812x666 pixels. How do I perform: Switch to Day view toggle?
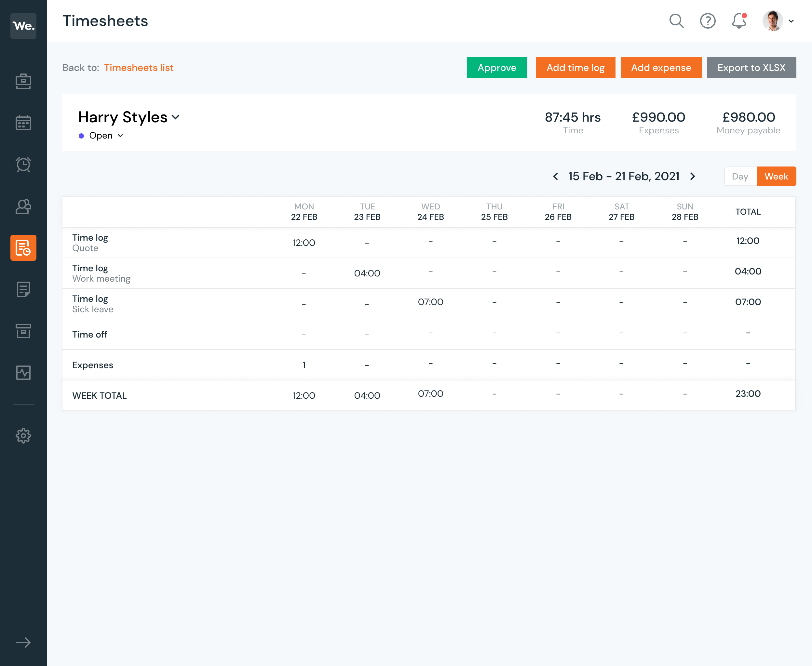click(x=740, y=176)
